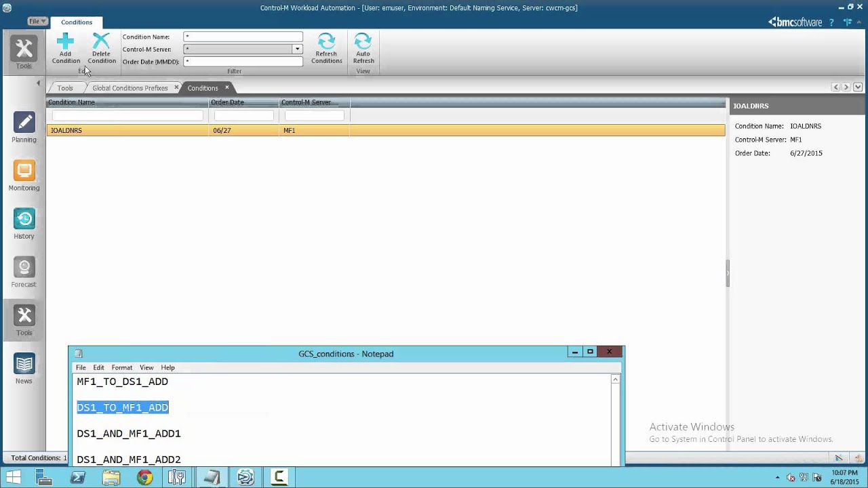Click the DS1_AND_MF1_ADD1 line in Notepad
This screenshot has height=488, width=868.
(x=129, y=434)
